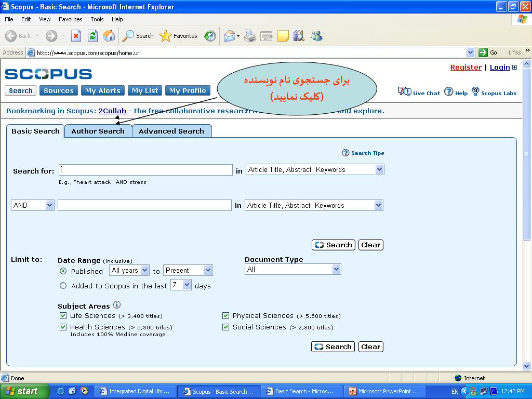Select the Published radio button
The width and height of the screenshot is (532, 399).
click(63, 271)
